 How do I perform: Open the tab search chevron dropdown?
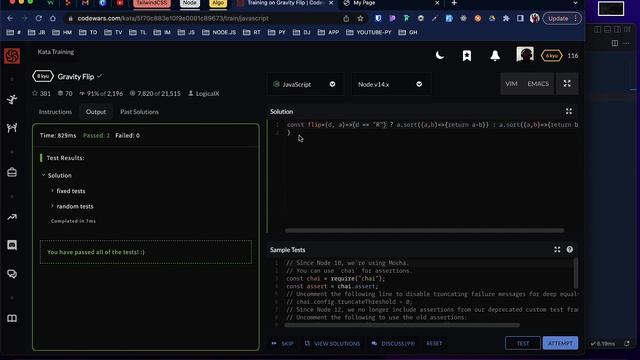[x=575, y=3]
